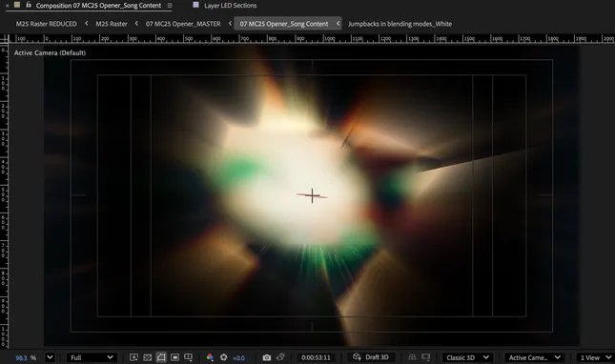The height and width of the screenshot is (364, 615).
Task: Toggle Draft 3D mode
Action: click(x=371, y=357)
